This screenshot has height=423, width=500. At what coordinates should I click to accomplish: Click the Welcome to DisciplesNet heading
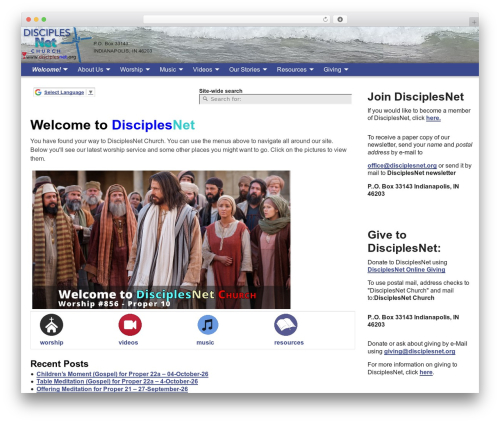tap(113, 125)
